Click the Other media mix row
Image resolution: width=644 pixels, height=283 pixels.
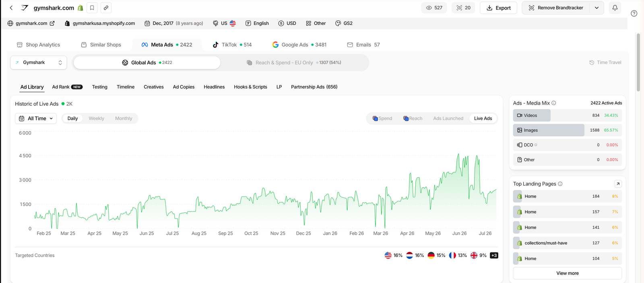(568, 160)
